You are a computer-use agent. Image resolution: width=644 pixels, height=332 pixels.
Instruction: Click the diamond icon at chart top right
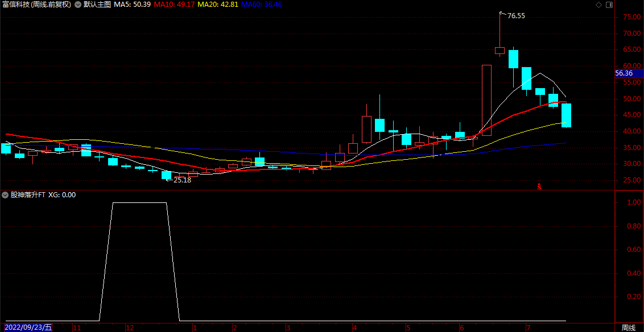pyautogui.click(x=598, y=5)
